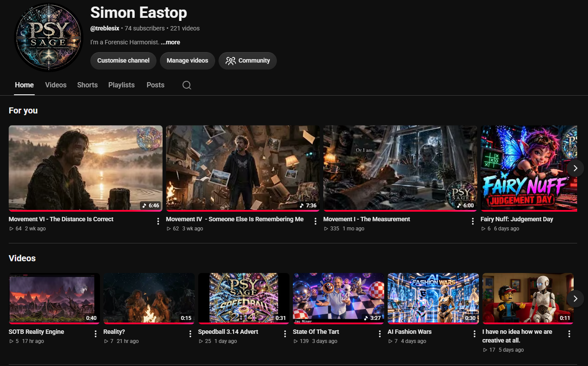Play Movement VI - The Distance Is Correct thumbnail
The height and width of the screenshot is (366, 588).
[86, 168]
